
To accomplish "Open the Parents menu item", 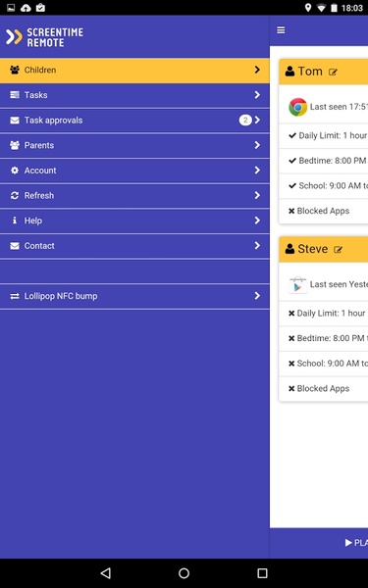I will click(x=134, y=145).
